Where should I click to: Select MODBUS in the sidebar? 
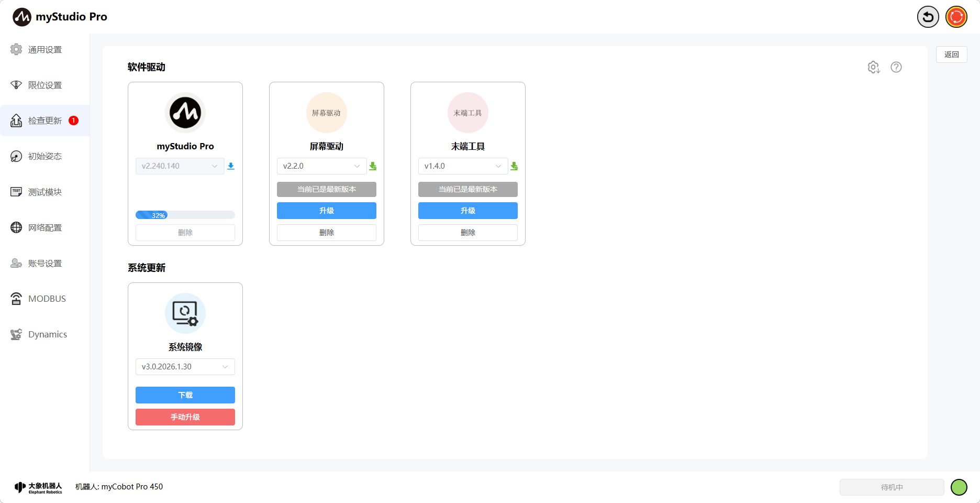tap(47, 299)
